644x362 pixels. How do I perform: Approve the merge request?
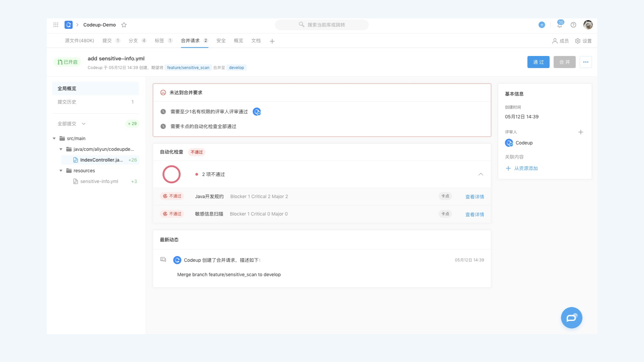coord(538,62)
